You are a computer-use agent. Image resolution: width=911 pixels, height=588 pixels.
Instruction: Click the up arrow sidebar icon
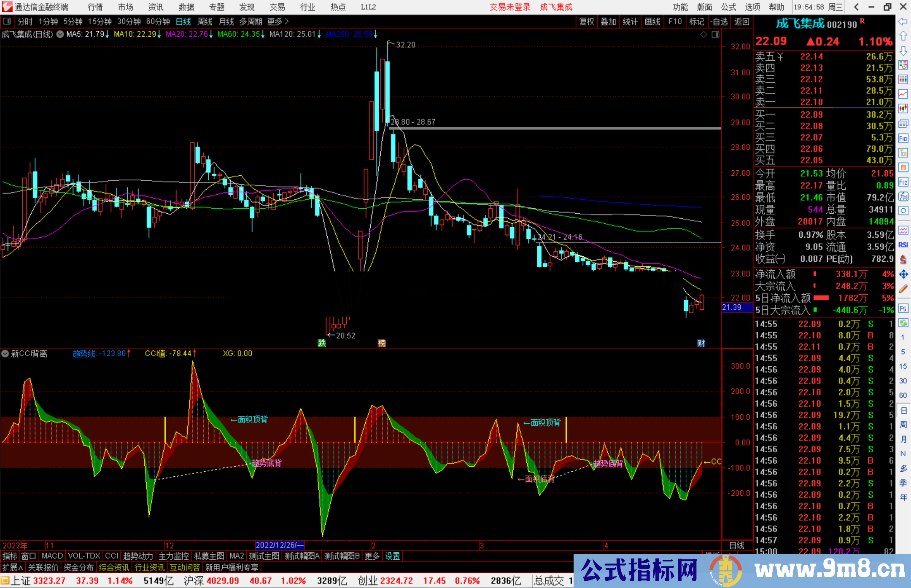tap(903, 36)
